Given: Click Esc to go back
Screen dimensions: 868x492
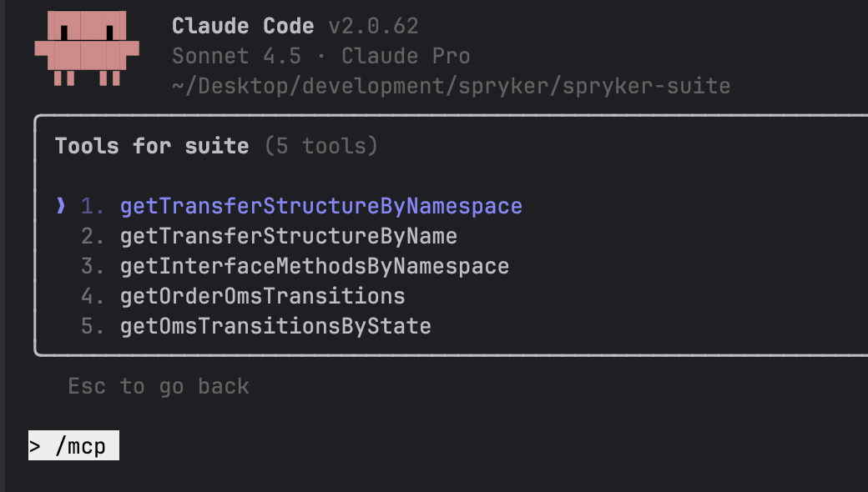Looking at the screenshot, I should 158,386.
